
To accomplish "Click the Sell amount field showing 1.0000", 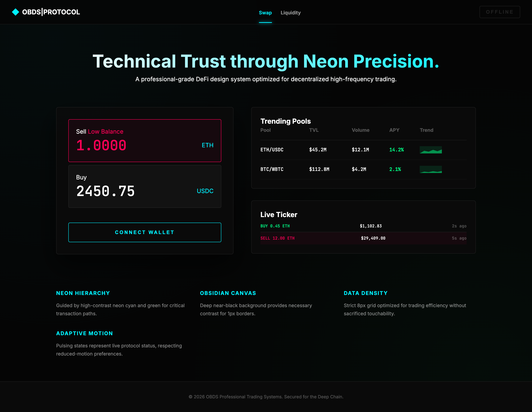I will coord(101,145).
